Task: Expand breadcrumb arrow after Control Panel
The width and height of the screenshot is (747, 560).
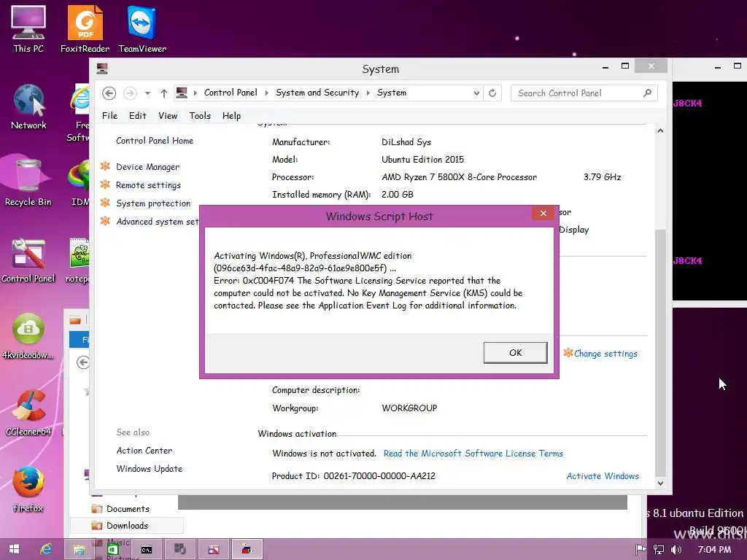Action: (x=266, y=93)
